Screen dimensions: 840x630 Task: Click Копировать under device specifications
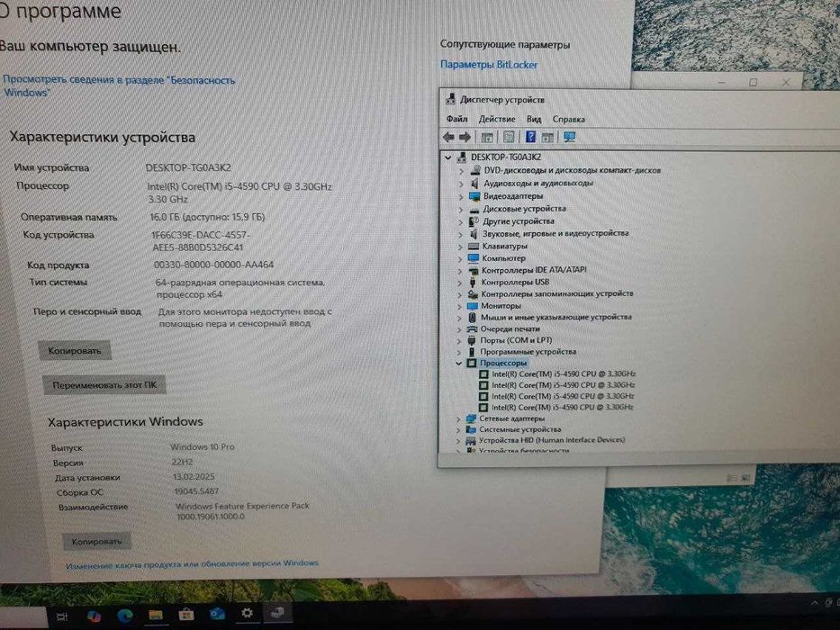75,350
